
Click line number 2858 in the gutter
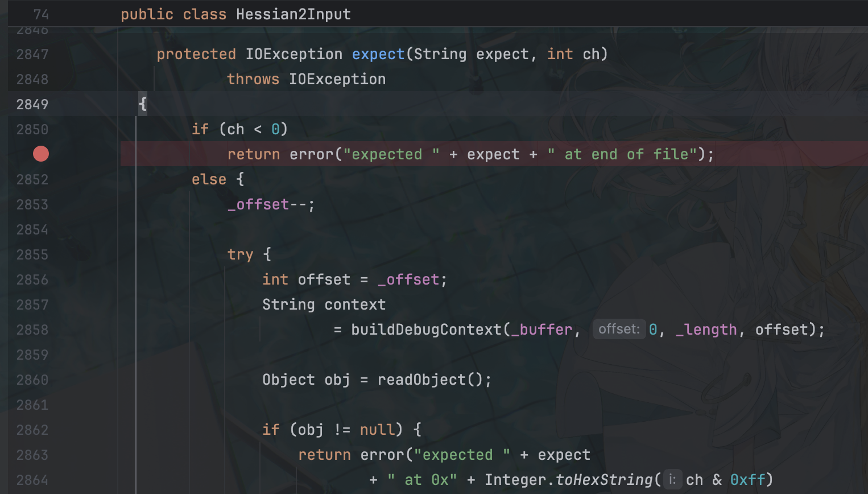tap(32, 330)
